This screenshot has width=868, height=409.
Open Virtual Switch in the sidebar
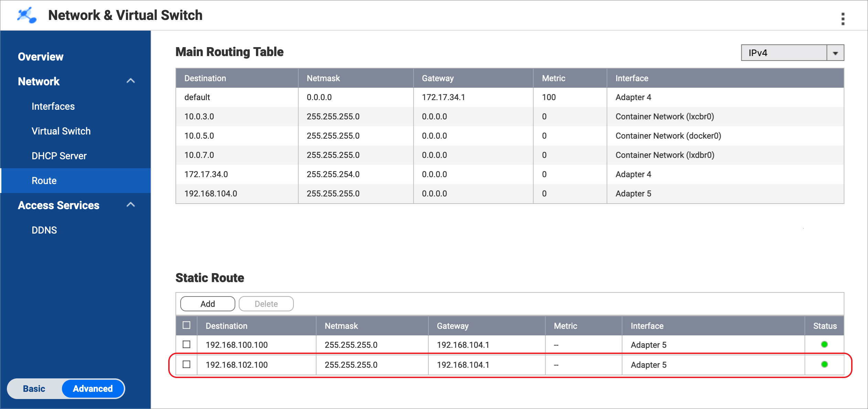pos(61,131)
